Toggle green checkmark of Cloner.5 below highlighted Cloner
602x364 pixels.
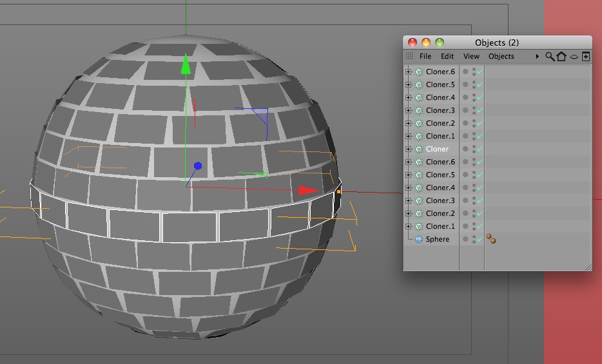480,175
